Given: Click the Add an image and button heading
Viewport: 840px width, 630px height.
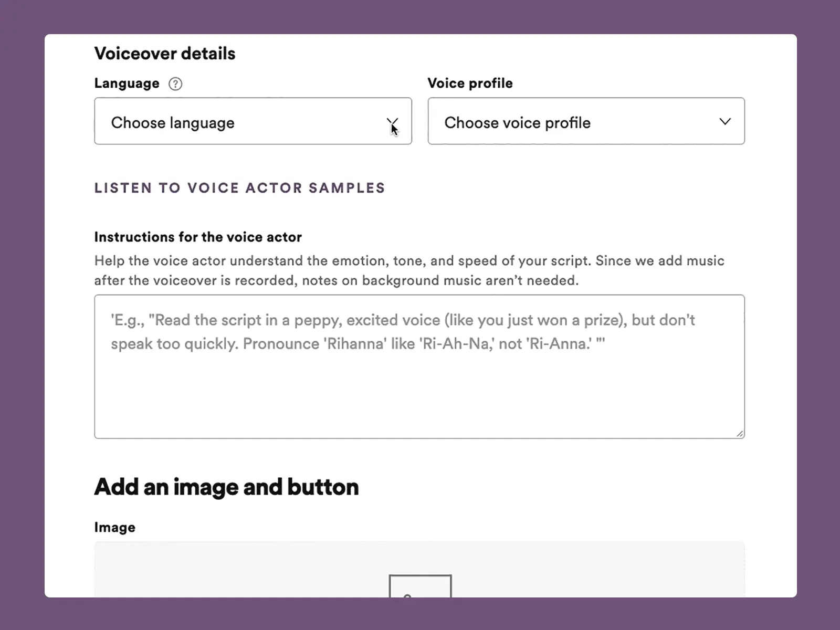Looking at the screenshot, I should (226, 487).
